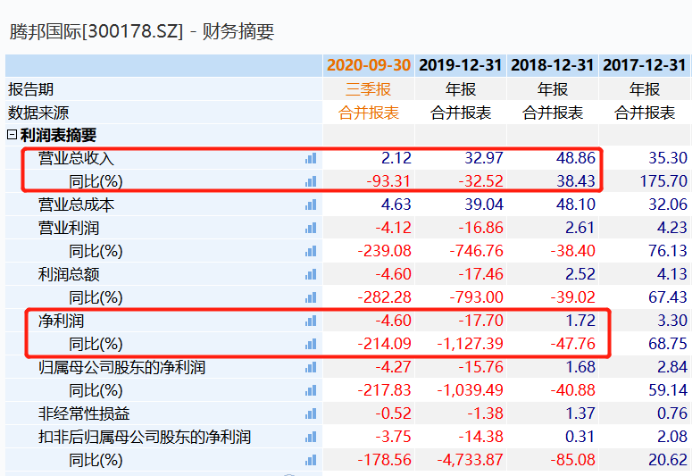Click the 数据来源 row label
The height and width of the screenshot is (476, 693).
tap(38, 113)
